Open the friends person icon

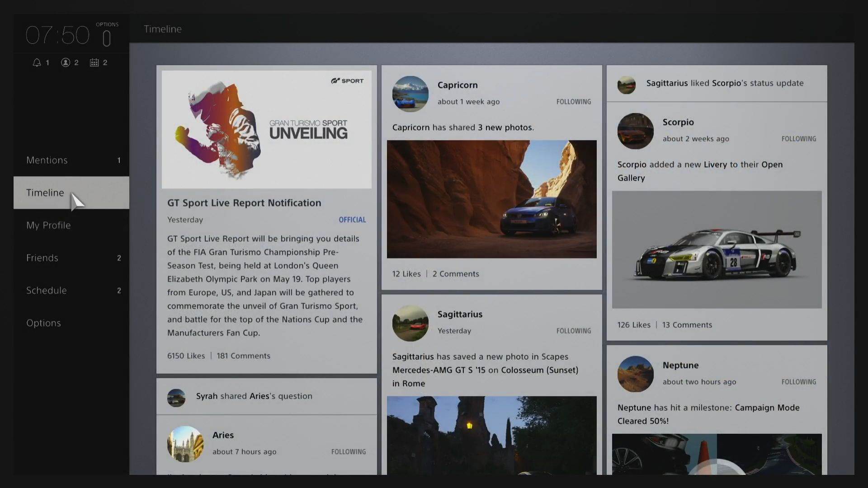click(66, 62)
